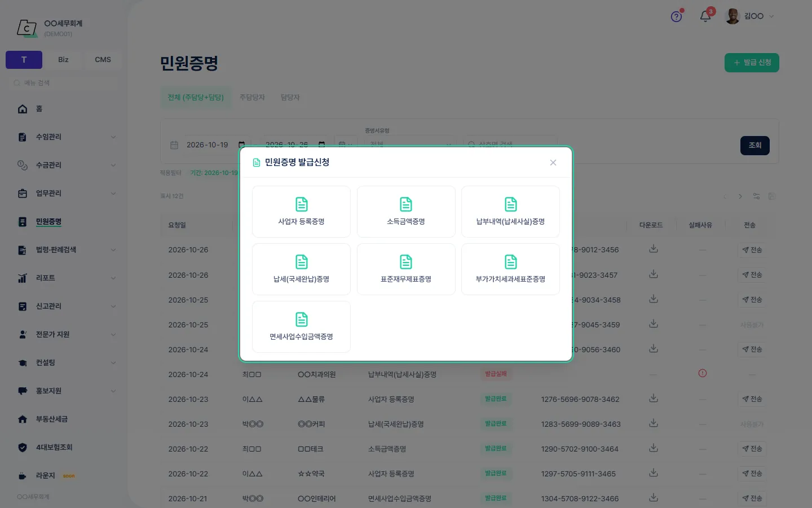Choose 납세(국세완납)증명 card
Screen dimensions: 812x508
[301, 269]
